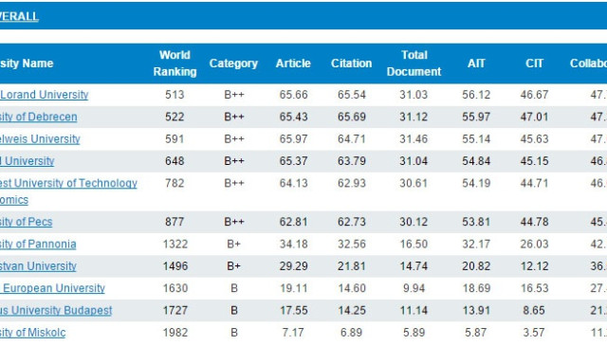The height and width of the screenshot is (364, 607).
Task: Select world ranking value 1982
Action: pos(175,333)
